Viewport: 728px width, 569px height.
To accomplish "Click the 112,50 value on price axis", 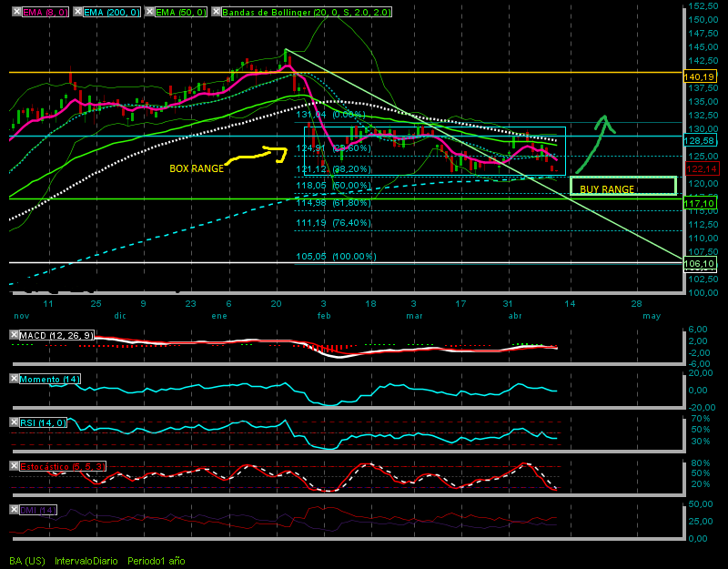I will tap(703, 224).
